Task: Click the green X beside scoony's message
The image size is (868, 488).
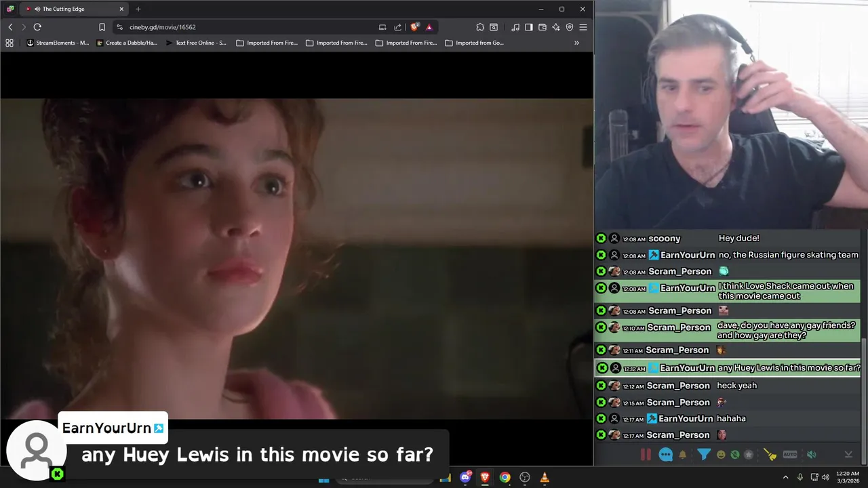Action: (601, 239)
